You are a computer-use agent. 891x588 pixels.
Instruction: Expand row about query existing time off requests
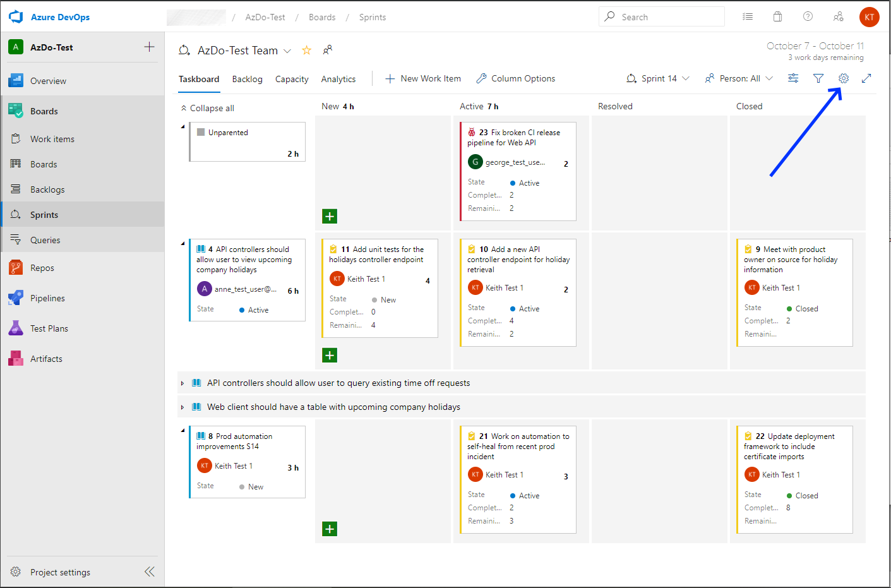[x=182, y=383]
